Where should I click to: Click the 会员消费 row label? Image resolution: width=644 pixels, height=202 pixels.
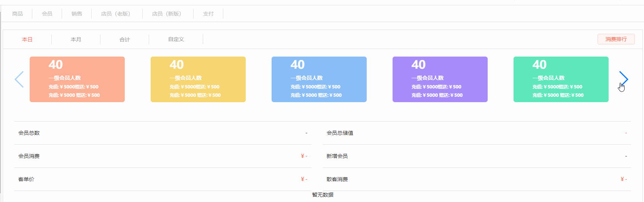[29, 156]
